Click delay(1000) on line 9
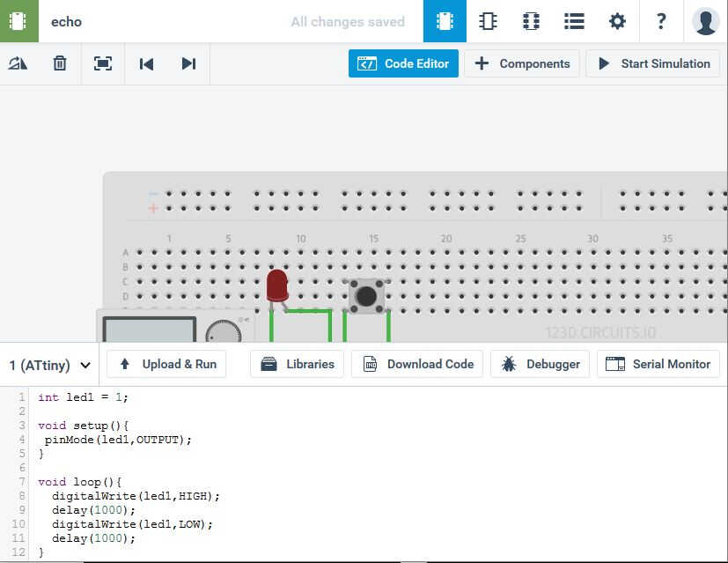This screenshot has height=563, width=728. [x=93, y=510]
